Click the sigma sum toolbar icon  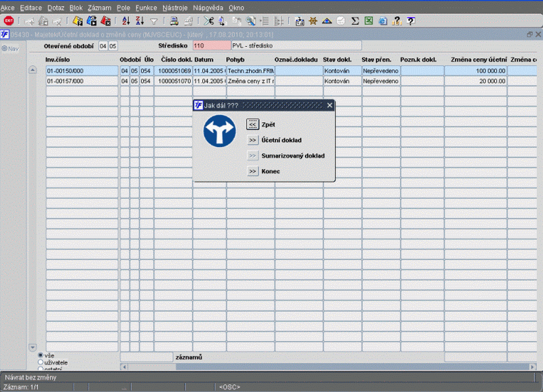tap(355, 21)
